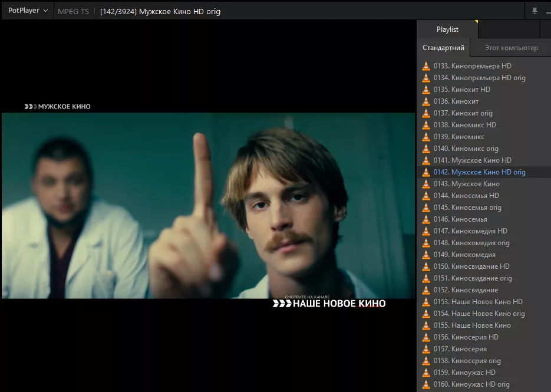Click VLC cone icon beside 0138. Киномикс HD
Image resolution: width=551 pixels, height=392 pixels.
coord(426,125)
